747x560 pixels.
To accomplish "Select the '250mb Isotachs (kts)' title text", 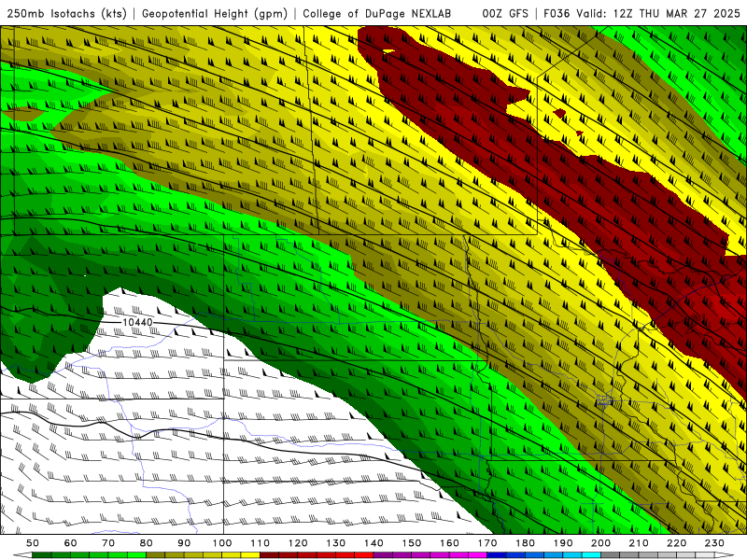I will (66, 13).
